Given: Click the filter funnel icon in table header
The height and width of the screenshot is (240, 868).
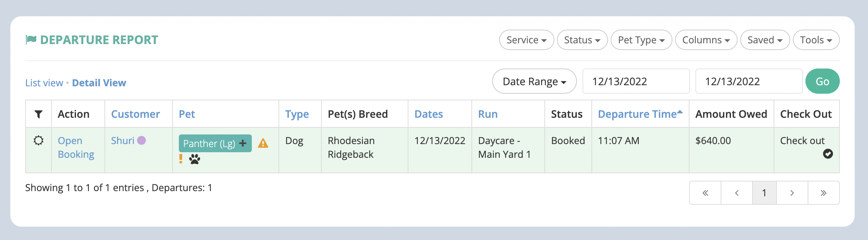Looking at the screenshot, I should pos(38,114).
